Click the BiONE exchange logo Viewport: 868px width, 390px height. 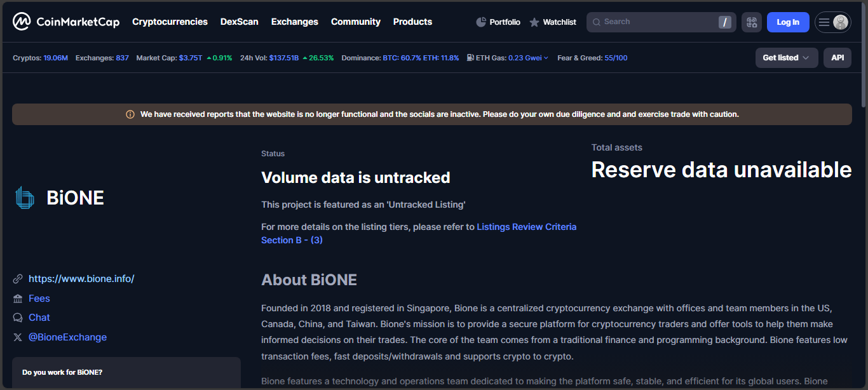25,198
